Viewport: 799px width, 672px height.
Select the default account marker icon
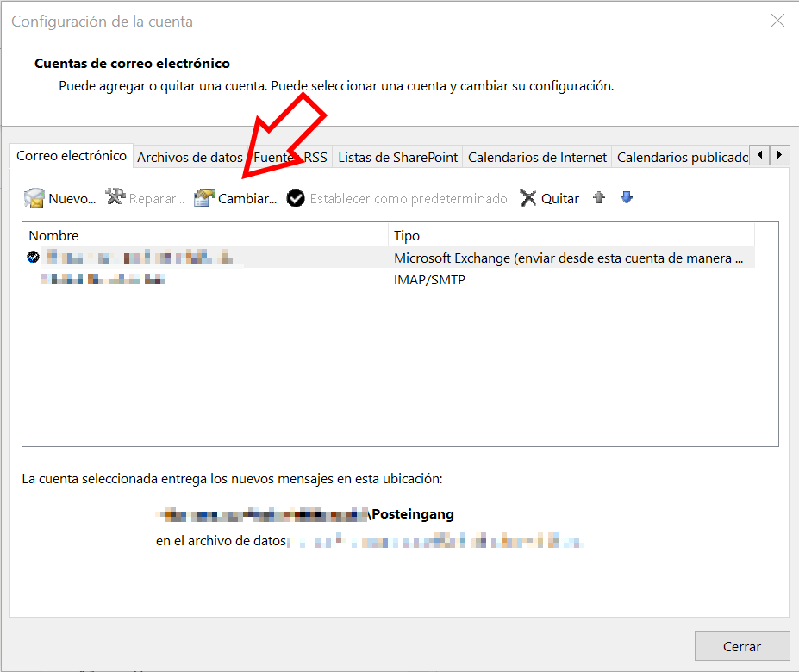pos(33,257)
